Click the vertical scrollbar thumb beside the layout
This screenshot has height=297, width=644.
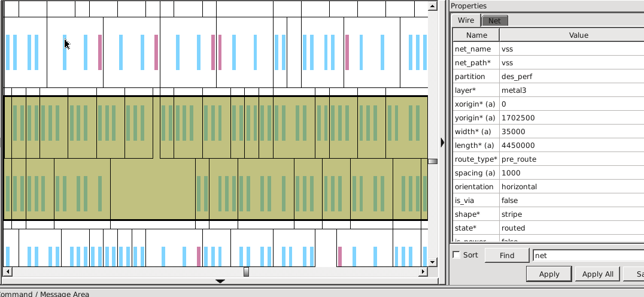432,161
